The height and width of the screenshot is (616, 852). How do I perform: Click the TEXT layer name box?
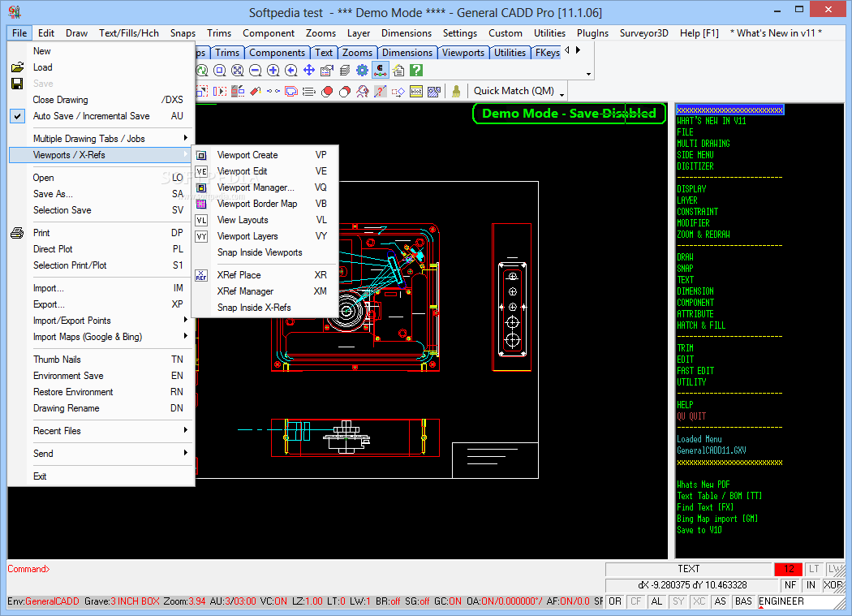pyautogui.click(x=688, y=569)
